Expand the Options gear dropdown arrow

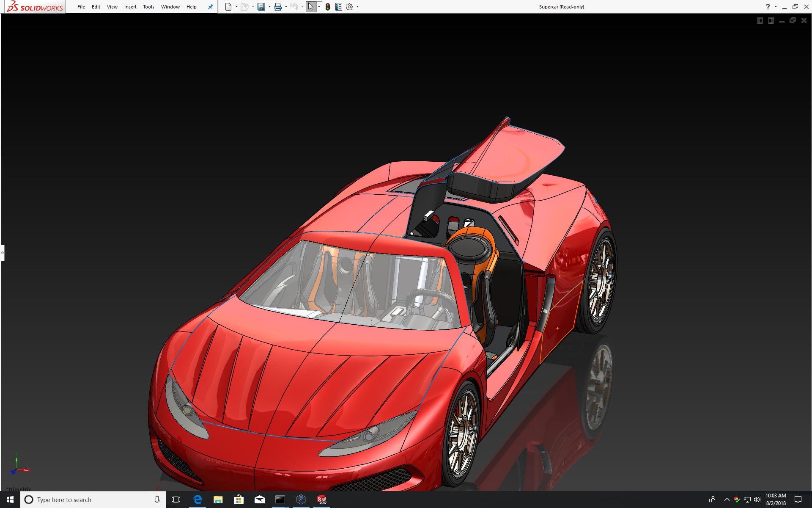(357, 7)
